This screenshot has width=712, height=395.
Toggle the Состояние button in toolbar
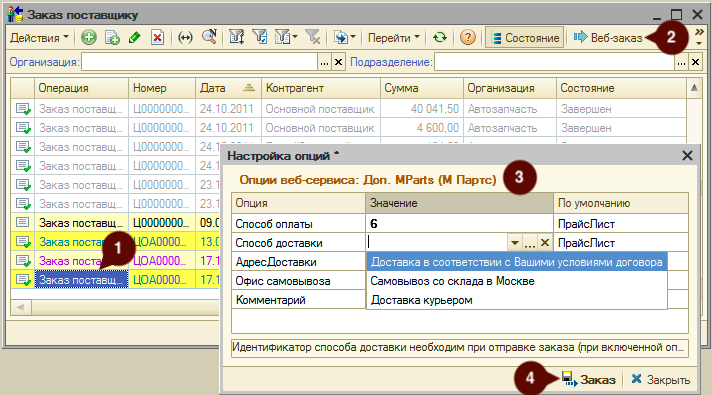click(x=525, y=38)
